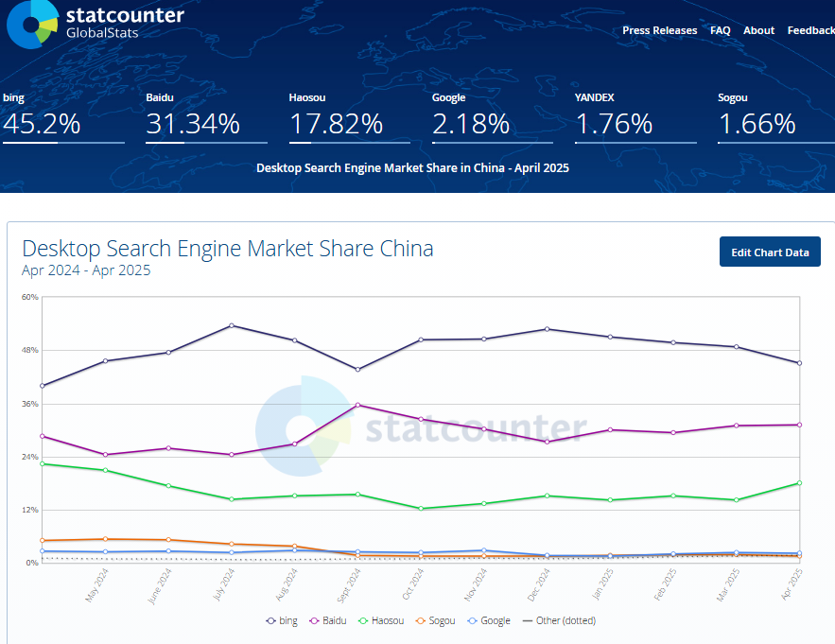
Task: Click the 'Apr 2024 - Apr 2025' date range subtitle
Action: (86, 270)
